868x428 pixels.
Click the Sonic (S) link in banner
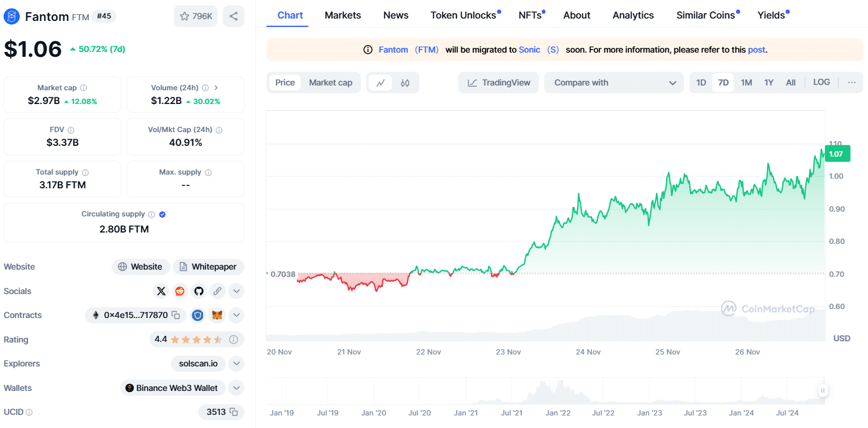(x=539, y=50)
